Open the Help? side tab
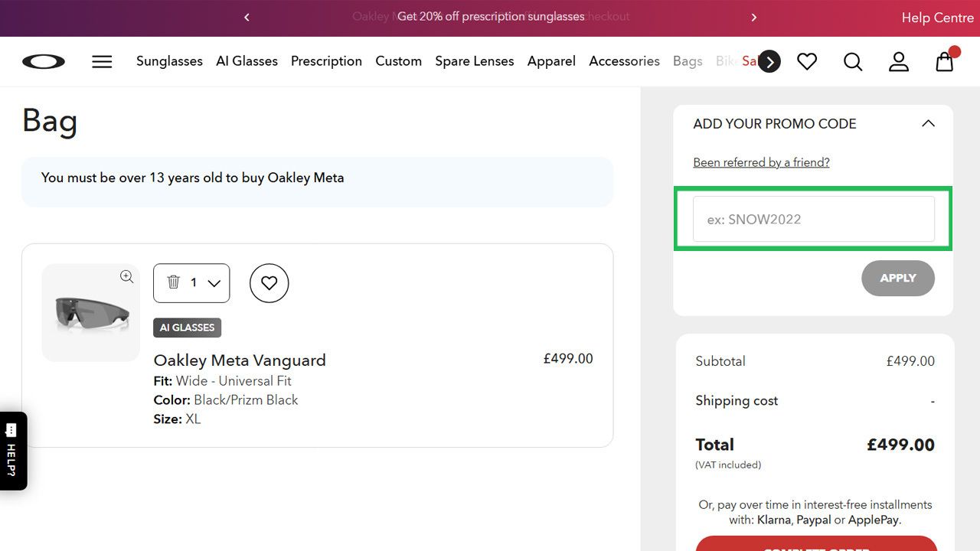Screen dimensions: 980x551 13,451
